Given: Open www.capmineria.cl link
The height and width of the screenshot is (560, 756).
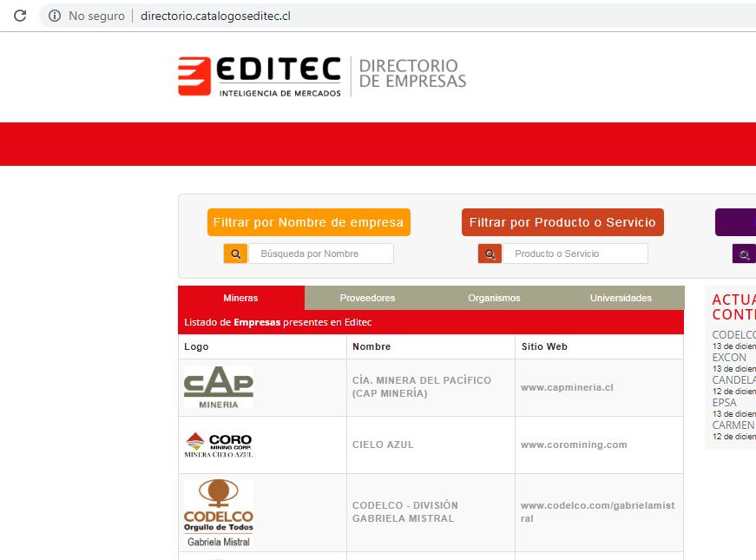Looking at the screenshot, I should (x=567, y=387).
